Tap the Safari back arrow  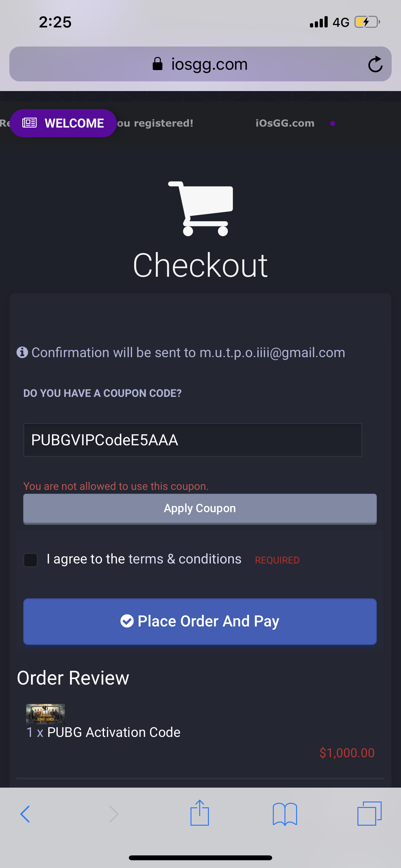[x=25, y=814]
